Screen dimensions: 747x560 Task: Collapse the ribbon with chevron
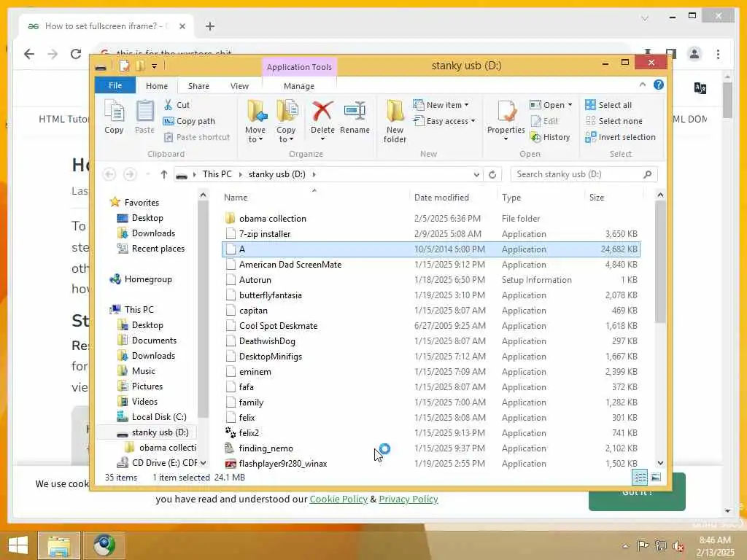coord(642,85)
